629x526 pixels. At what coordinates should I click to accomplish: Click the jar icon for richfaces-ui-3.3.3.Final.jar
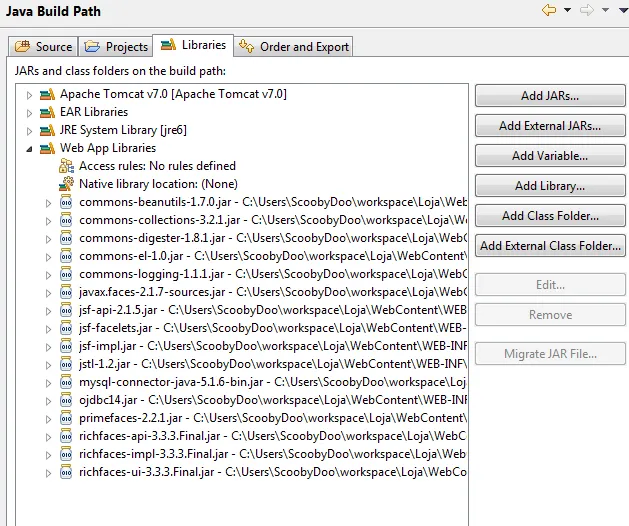[66, 472]
